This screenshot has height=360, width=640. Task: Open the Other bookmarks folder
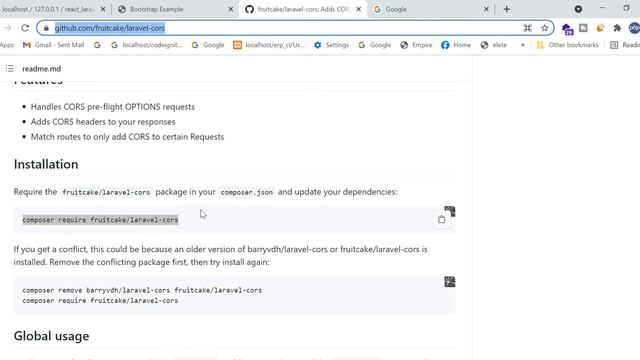tap(567, 45)
